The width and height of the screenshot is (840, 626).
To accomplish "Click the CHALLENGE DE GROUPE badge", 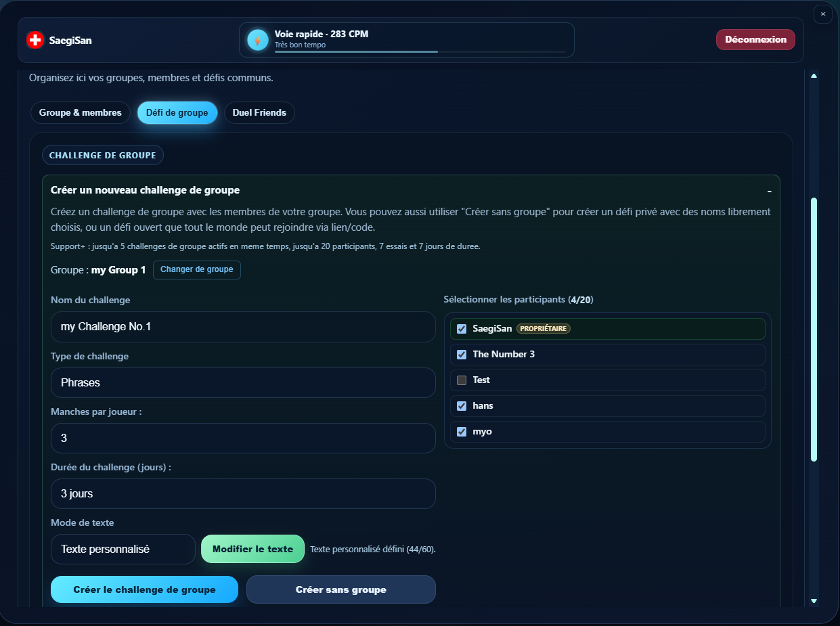I will [x=103, y=155].
